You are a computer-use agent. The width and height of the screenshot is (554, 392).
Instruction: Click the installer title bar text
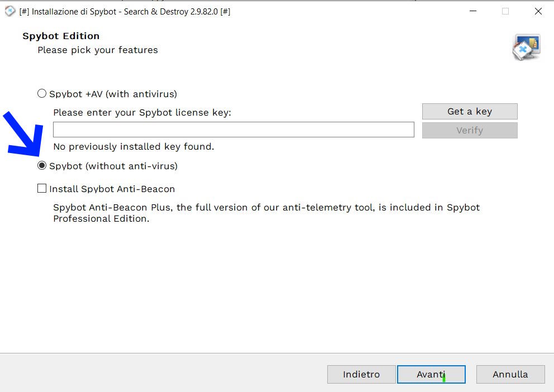[x=125, y=12]
